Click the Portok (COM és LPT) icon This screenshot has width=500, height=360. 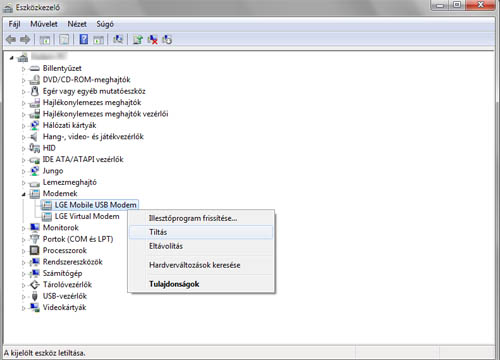pos(34,239)
